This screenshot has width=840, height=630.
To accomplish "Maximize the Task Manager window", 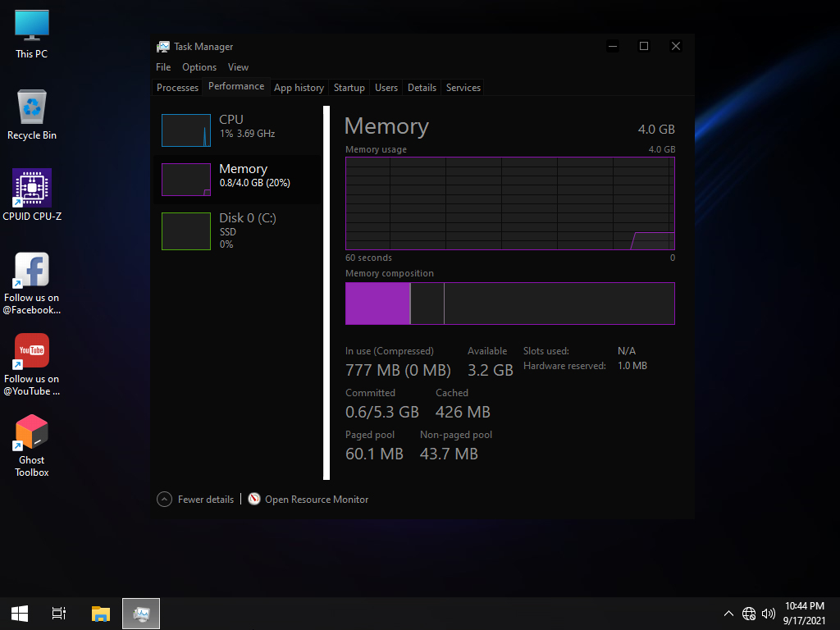I will click(644, 46).
